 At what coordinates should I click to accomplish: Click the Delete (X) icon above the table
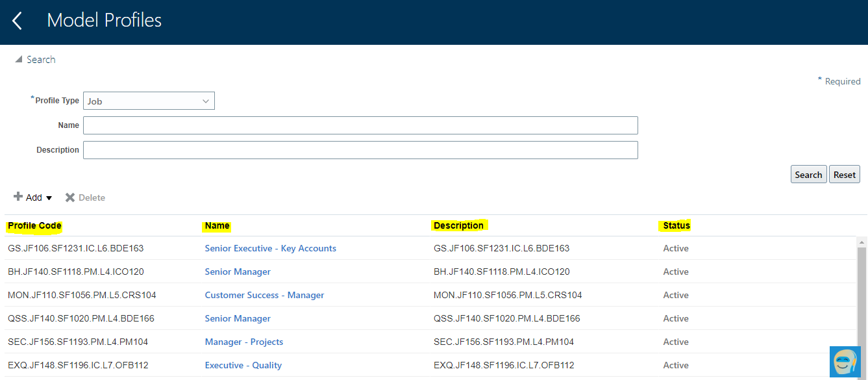point(70,197)
